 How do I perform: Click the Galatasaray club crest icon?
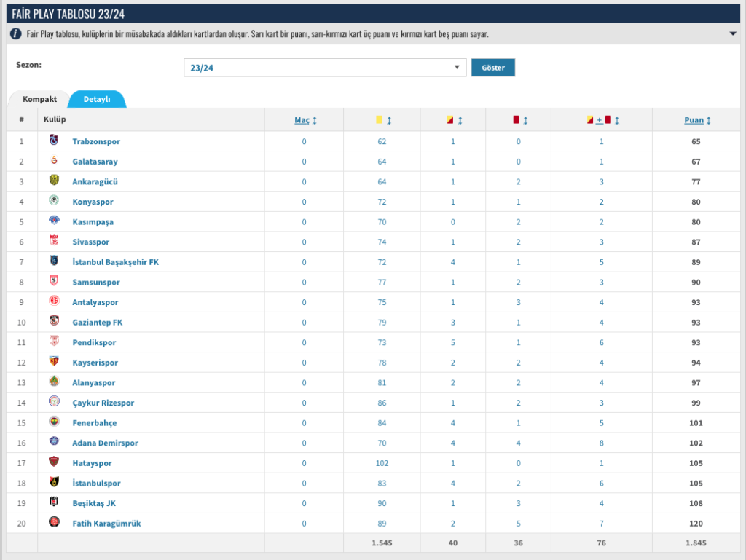(54, 160)
